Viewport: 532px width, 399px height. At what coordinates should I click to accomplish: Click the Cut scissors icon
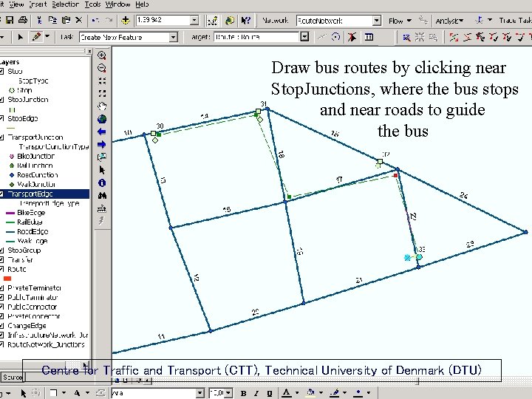39,21
